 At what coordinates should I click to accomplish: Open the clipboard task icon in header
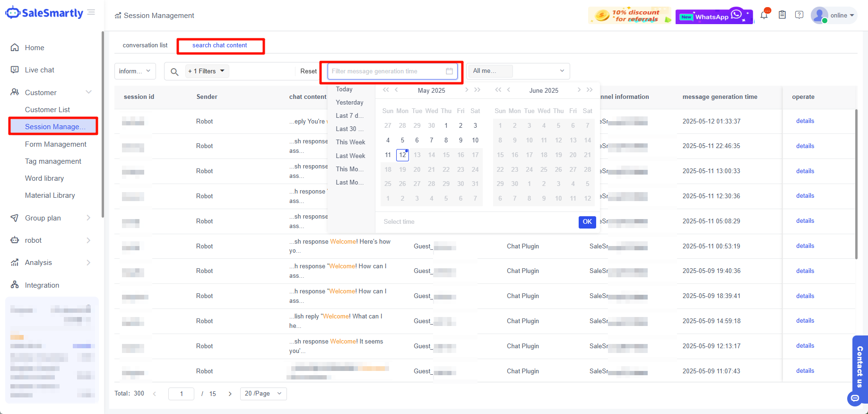pos(782,15)
